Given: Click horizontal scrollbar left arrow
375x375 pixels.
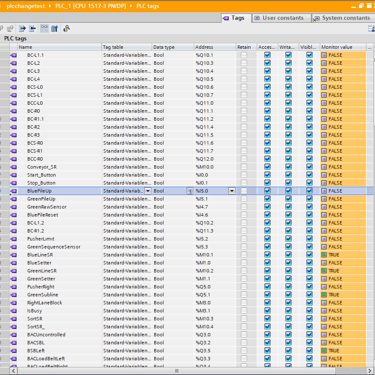Looking at the screenshot, I should coord(14,371).
